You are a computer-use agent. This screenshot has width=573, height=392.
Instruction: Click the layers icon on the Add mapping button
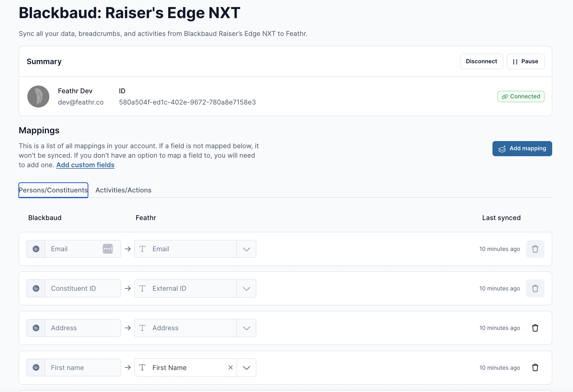[x=502, y=148]
